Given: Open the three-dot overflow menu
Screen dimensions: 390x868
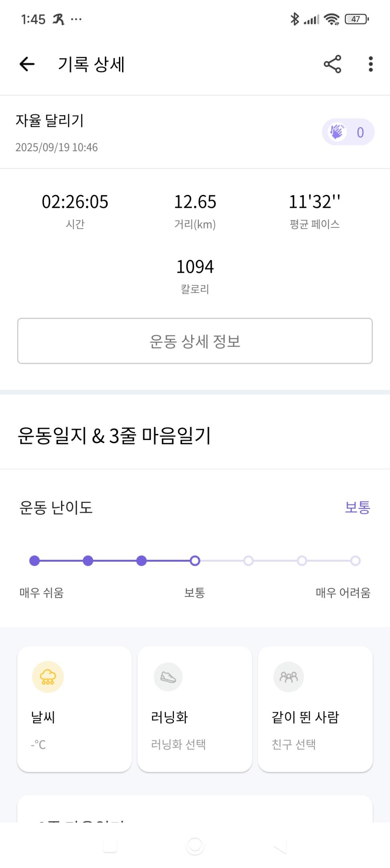Looking at the screenshot, I should pos(370,64).
